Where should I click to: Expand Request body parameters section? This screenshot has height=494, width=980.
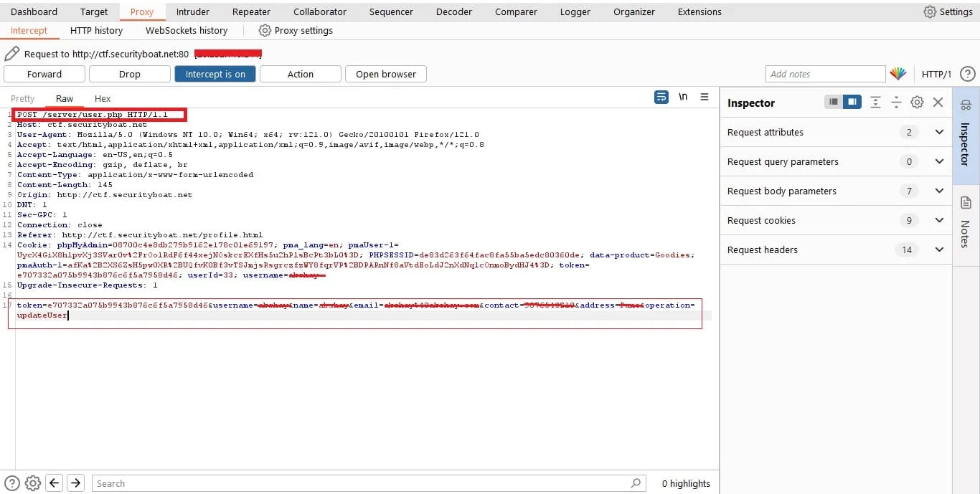click(939, 191)
